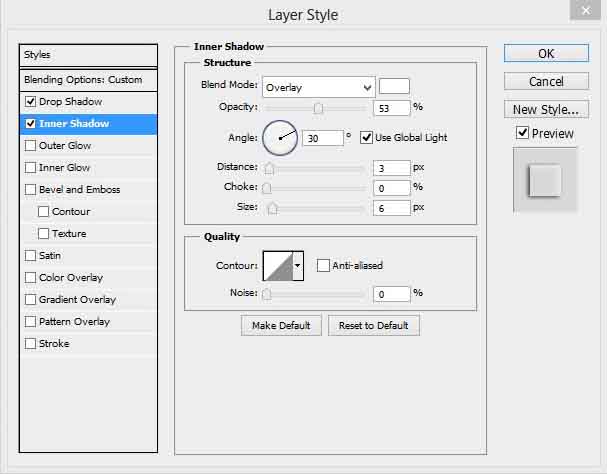Image resolution: width=607 pixels, height=474 pixels.
Task: Enable the Bevel and Emboss checkbox
Action: coord(30,190)
